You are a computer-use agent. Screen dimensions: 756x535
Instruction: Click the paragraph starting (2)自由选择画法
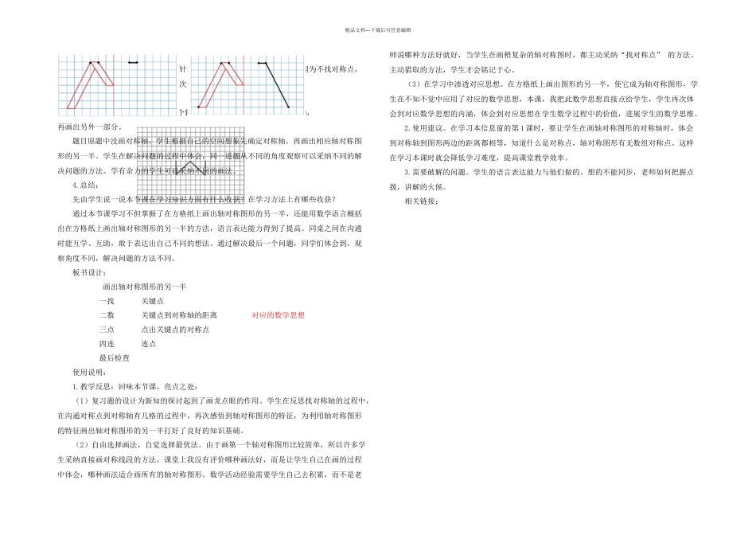pyautogui.click(x=211, y=459)
